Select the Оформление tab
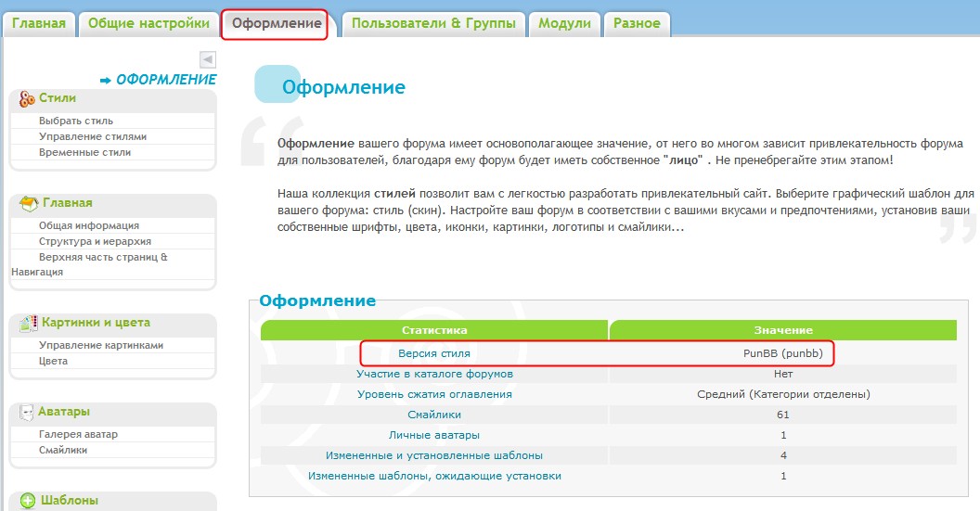The image size is (980, 511). tap(277, 24)
